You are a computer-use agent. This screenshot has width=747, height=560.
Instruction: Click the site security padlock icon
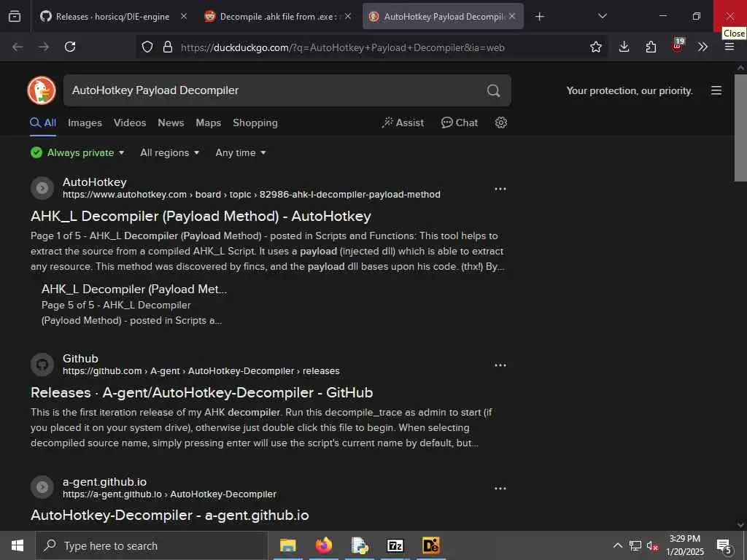click(x=167, y=47)
